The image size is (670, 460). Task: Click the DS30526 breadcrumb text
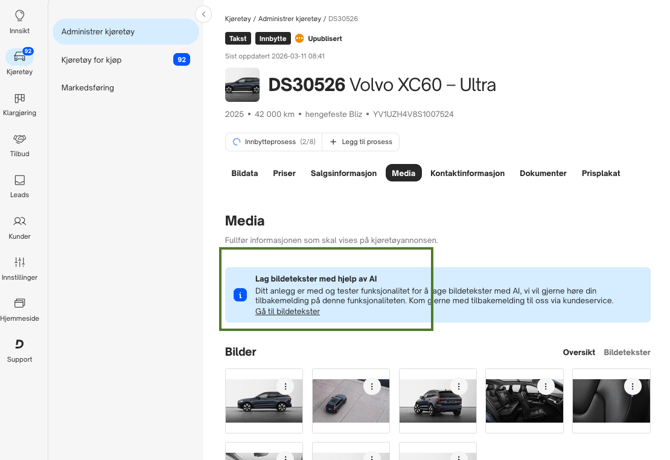(x=343, y=19)
